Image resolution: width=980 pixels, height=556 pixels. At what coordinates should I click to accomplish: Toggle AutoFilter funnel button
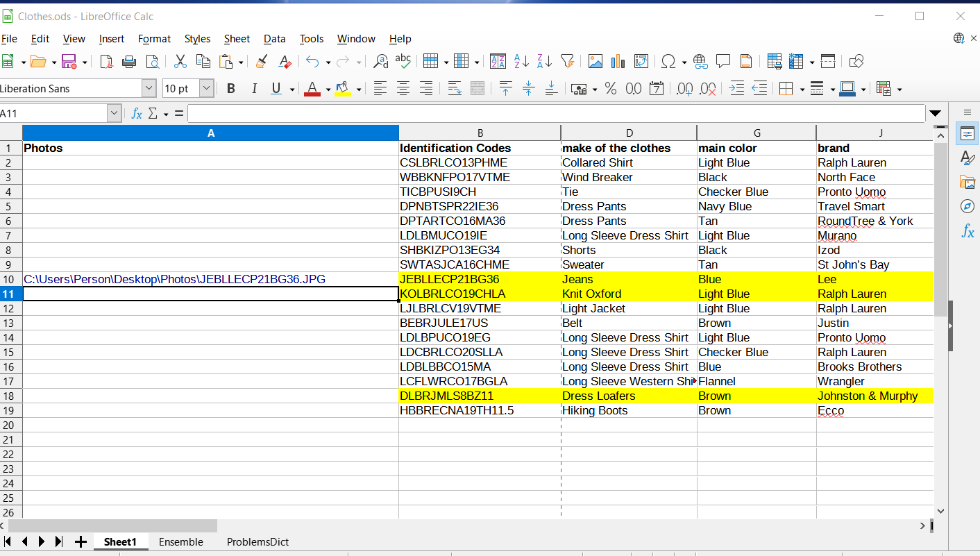pyautogui.click(x=567, y=61)
